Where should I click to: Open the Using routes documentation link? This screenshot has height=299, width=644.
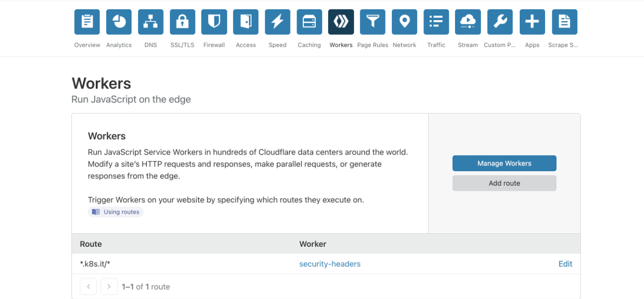(115, 212)
